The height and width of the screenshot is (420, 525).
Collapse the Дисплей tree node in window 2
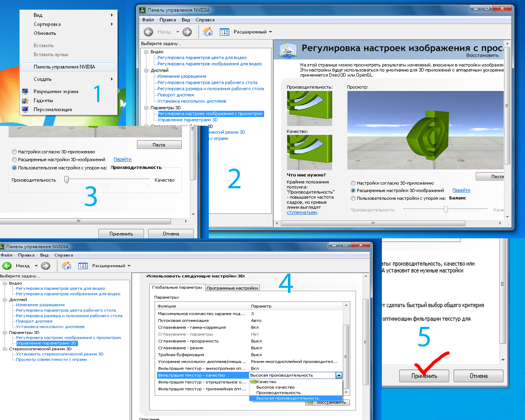coord(146,71)
